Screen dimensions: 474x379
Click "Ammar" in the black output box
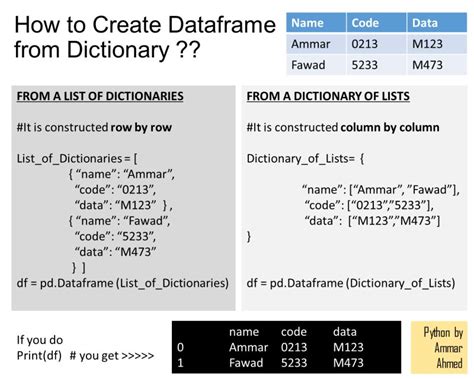pyautogui.click(x=248, y=347)
